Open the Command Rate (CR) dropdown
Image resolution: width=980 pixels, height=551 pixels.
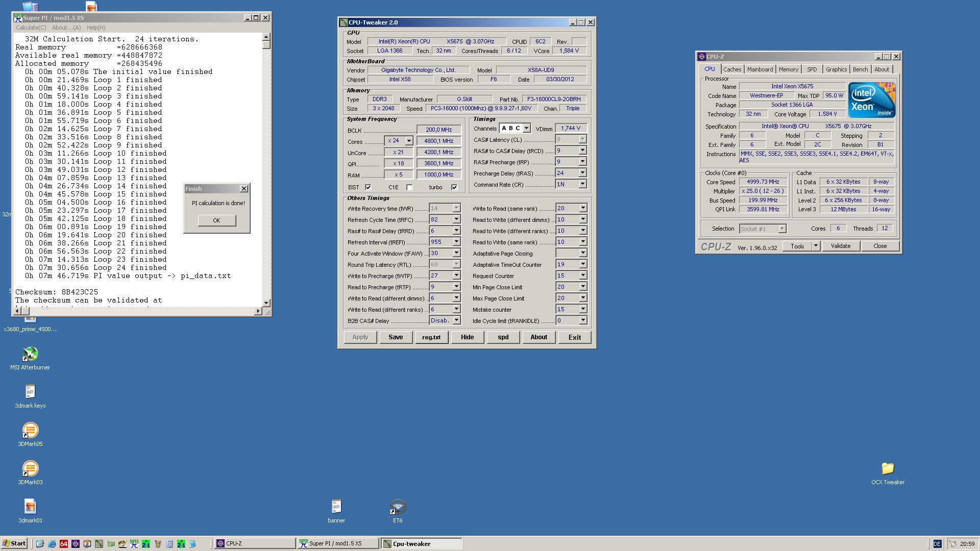(x=582, y=185)
